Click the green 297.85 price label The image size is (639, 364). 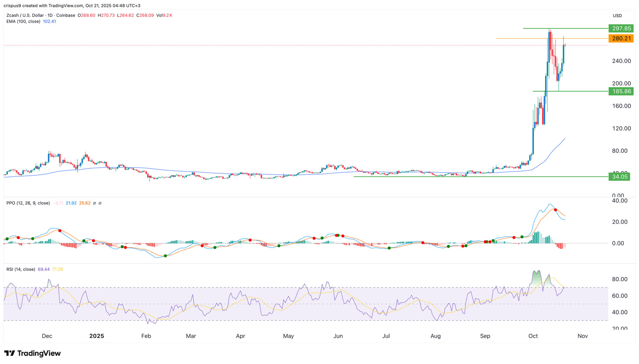point(621,28)
